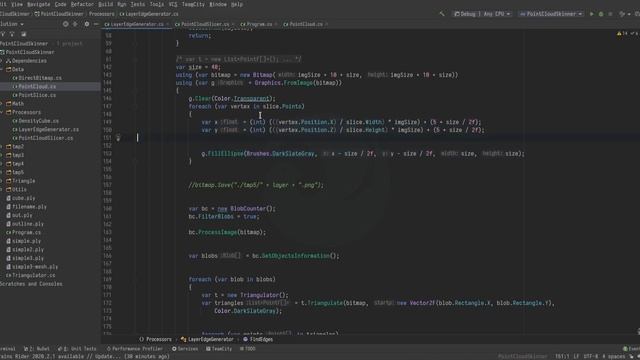
Task: Open the Performance Profiler tool window
Action: pos(134,349)
